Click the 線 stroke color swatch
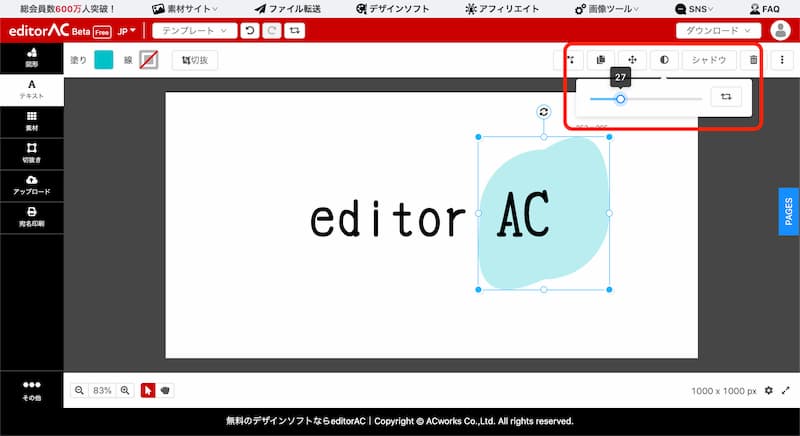This screenshot has width=800, height=436. pos(149,60)
